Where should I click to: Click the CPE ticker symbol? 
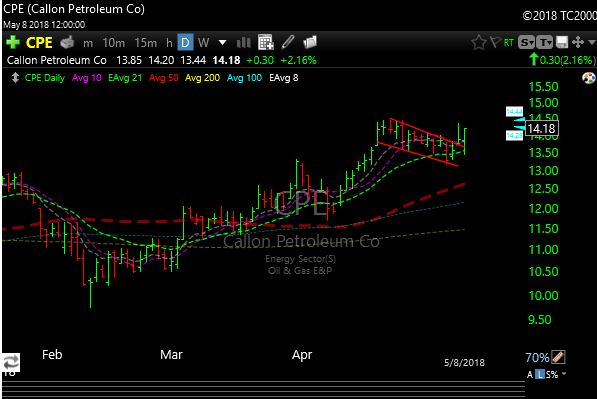click(x=39, y=43)
